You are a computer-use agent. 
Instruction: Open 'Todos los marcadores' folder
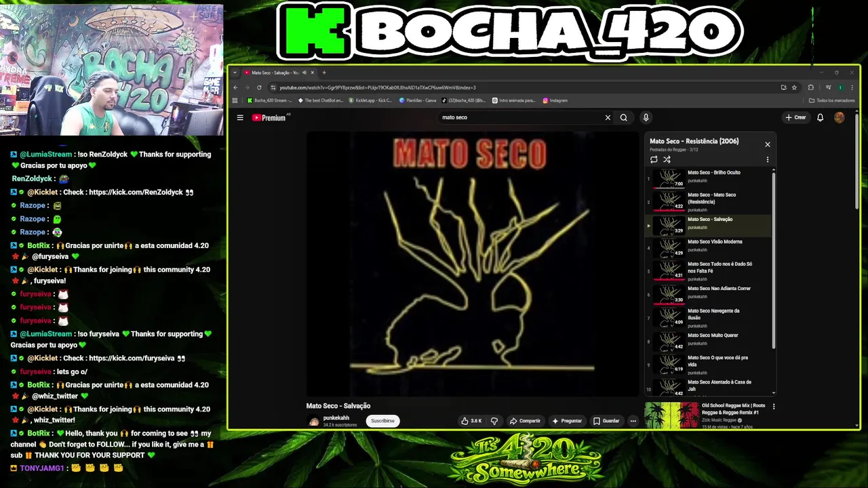[832, 100]
